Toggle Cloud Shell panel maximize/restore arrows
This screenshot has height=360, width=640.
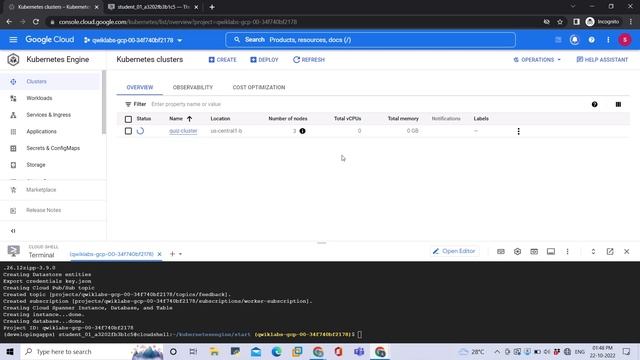pyautogui.click(x=593, y=251)
